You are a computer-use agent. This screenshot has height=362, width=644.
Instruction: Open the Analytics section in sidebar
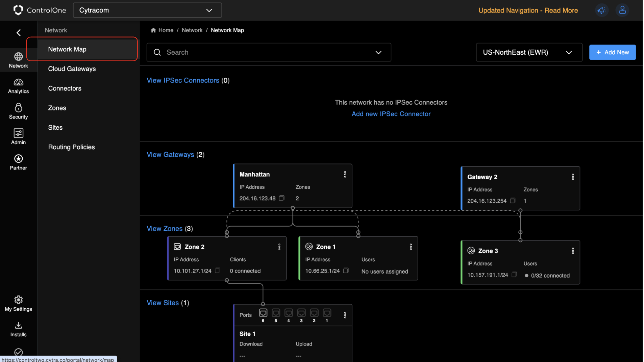[18, 86]
